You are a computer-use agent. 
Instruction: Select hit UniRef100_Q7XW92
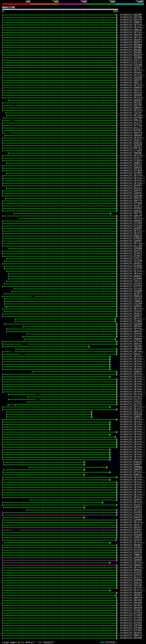click(x=131, y=321)
